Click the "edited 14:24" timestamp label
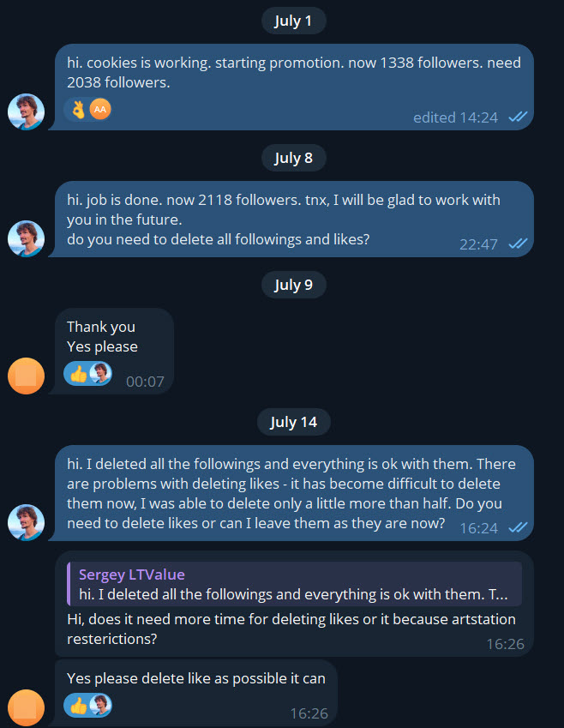 (455, 117)
